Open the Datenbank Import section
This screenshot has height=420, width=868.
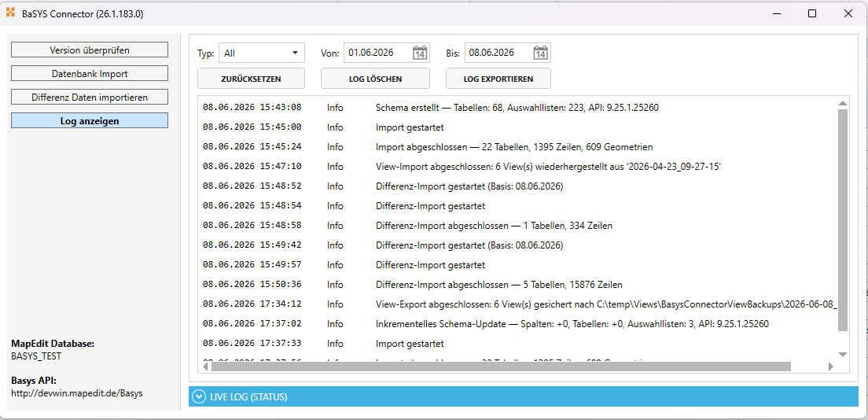tap(90, 73)
